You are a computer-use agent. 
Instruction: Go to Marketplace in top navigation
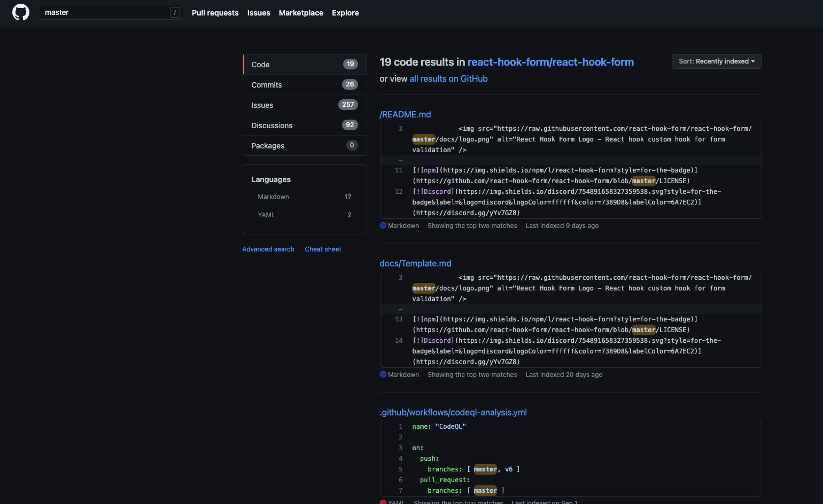pos(301,13)
